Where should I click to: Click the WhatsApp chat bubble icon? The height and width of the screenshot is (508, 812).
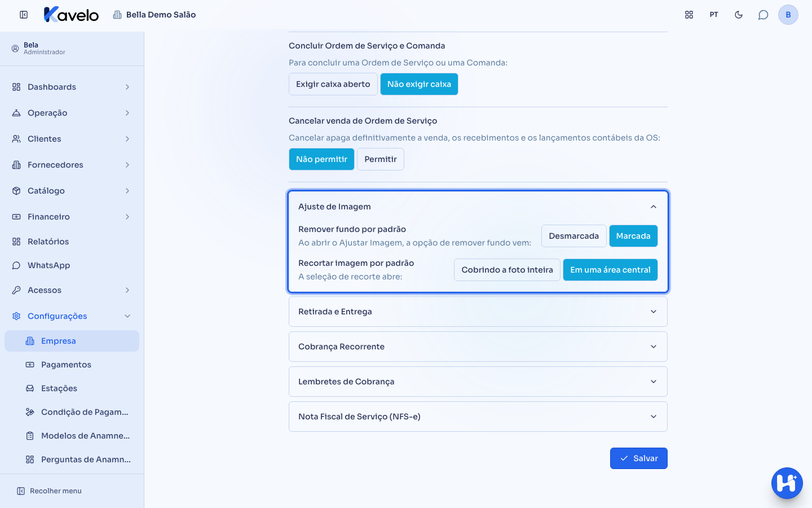click(16, 265)
